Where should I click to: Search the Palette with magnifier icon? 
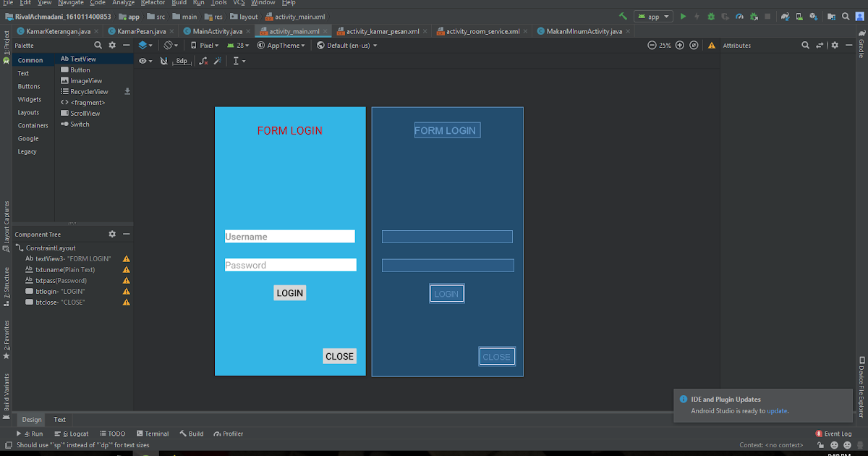(98, 45)
